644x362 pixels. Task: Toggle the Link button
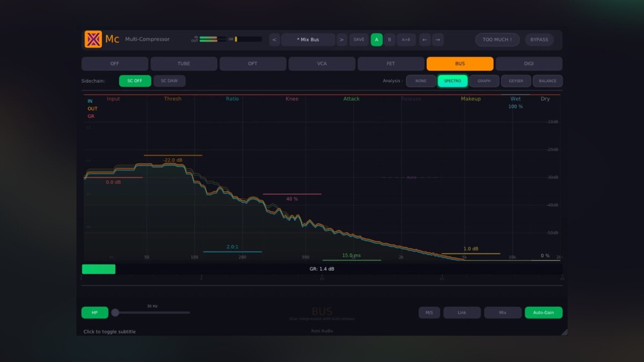pos(462,312)
